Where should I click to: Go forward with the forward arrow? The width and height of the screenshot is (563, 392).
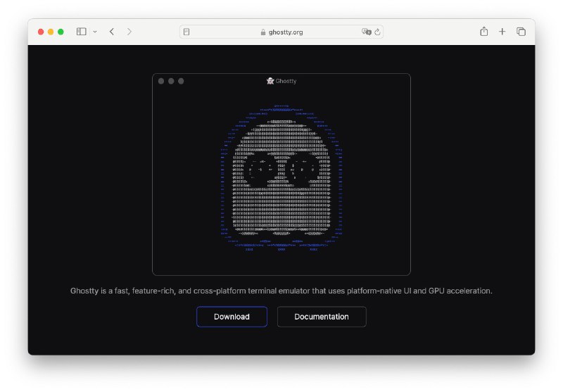click(129, 32)
